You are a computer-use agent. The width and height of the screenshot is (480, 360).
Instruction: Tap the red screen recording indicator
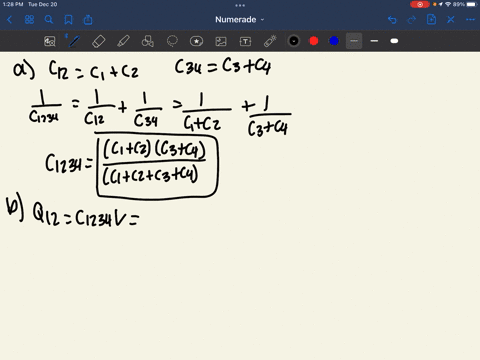coord(420,4)
